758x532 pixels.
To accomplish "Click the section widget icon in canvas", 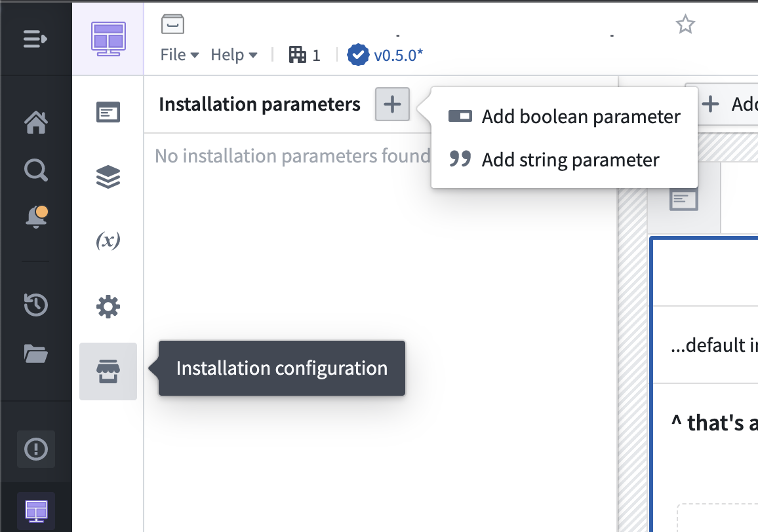I will pos(683,199).
